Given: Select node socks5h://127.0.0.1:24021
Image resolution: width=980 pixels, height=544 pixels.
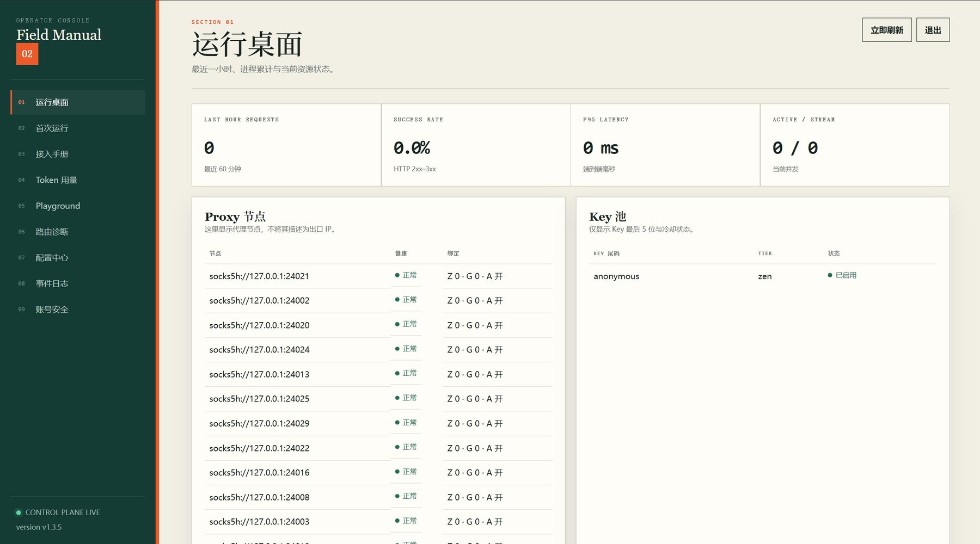Looking at the screenshot, I should tap(259, 276).
